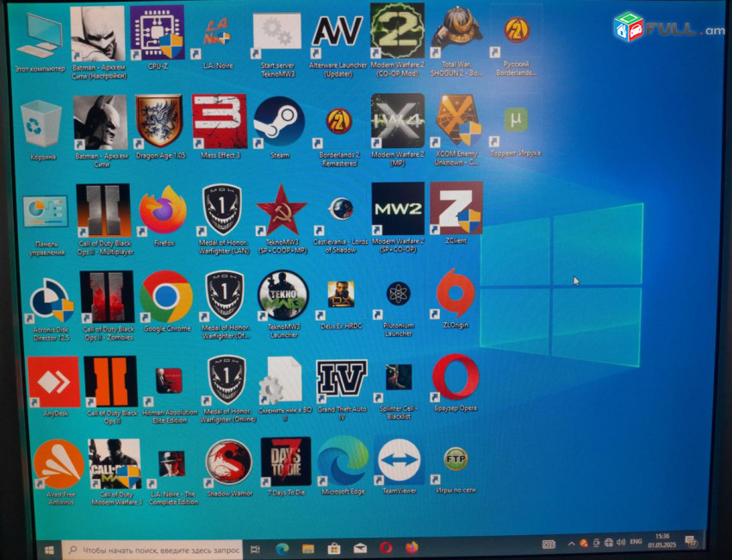Launch Alterware Launcher (Updater)
Screen dimensions: 732x560
point(338,31)
